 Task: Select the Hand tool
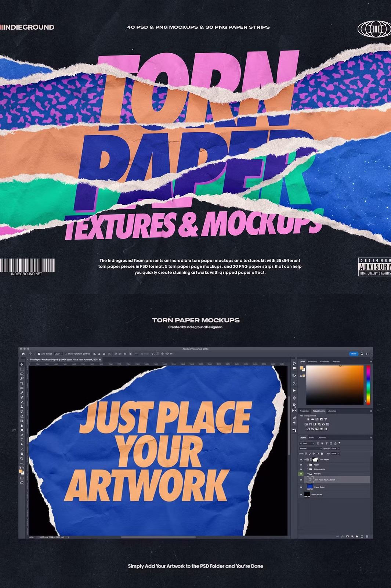(22, 453)
